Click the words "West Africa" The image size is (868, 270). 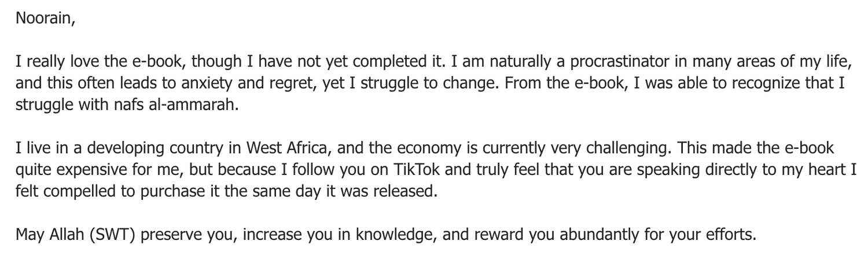[286, 148]
